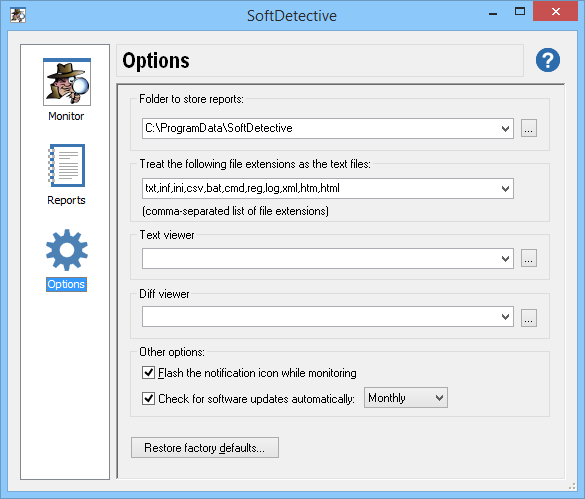Browse for Text viewer program
Image resolution: width=585 pixels, height=499 pixels.
pyautogui.click(x=529, y=258)
